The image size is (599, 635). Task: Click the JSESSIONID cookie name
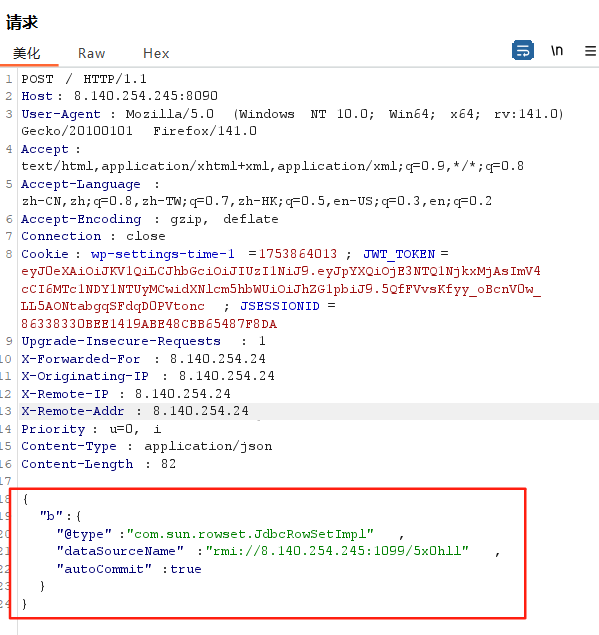(280, 306)
